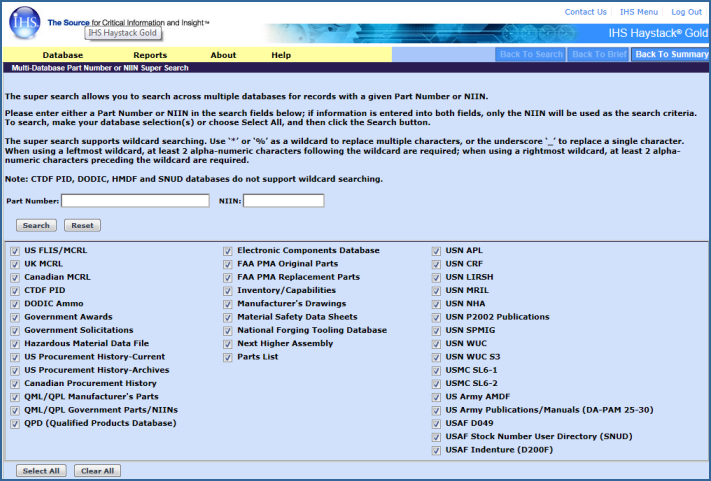
Task: Uncheck the US FLIS/MCRL checkbox
Action: click(15, 251)
